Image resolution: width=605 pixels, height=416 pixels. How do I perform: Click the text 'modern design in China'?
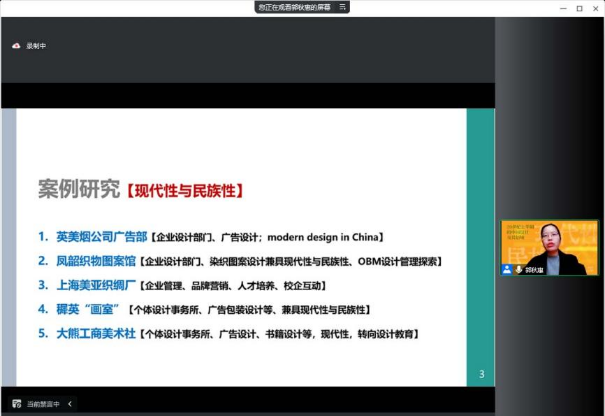coord(323,237)
